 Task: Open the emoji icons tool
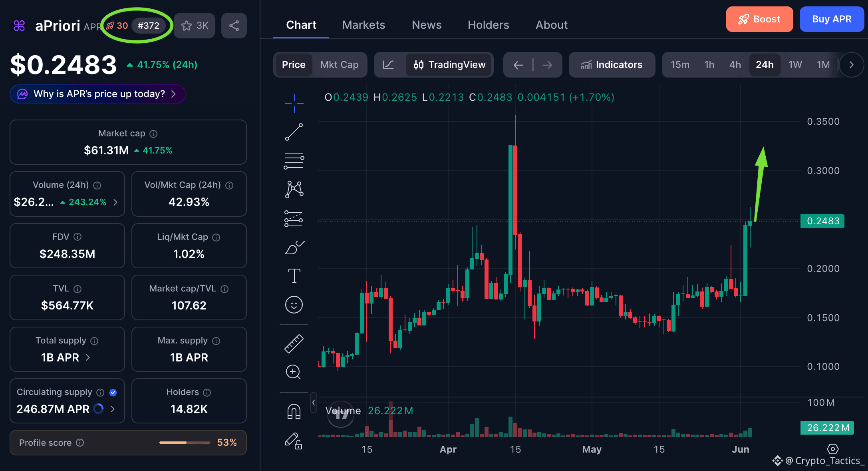click(x=294, y=305)
